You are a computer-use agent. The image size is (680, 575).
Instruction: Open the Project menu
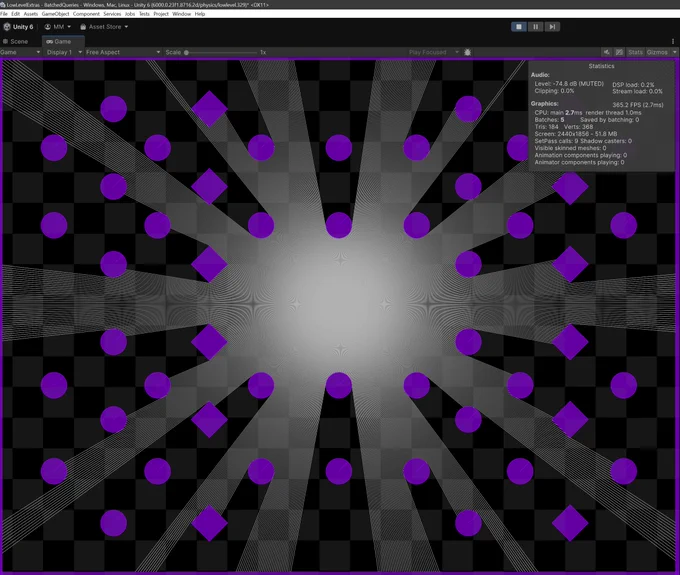click(160, 14)
